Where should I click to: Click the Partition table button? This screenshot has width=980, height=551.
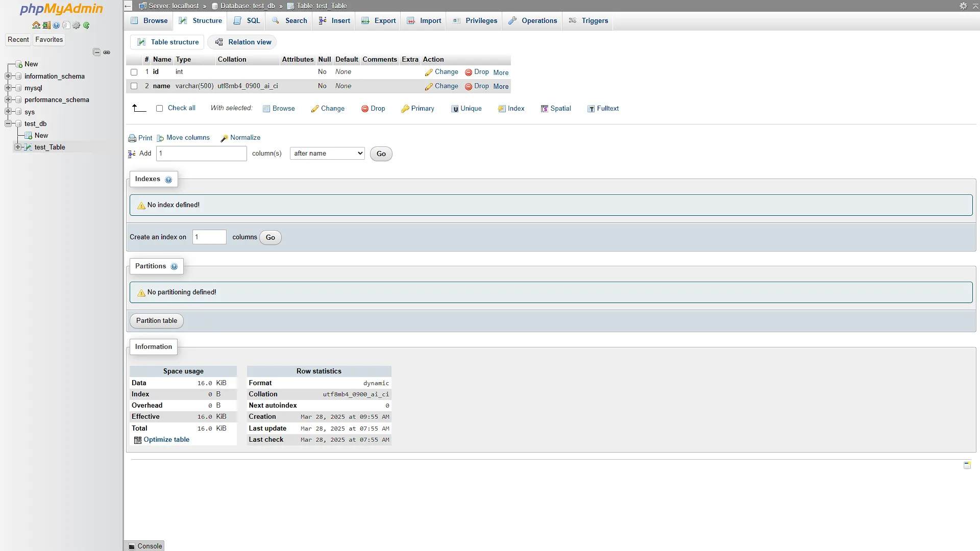(157, 321)
